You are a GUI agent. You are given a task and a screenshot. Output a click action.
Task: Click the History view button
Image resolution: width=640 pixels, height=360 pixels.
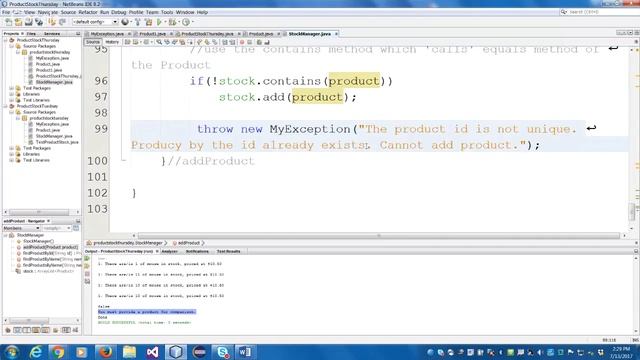tap(112, 42)
